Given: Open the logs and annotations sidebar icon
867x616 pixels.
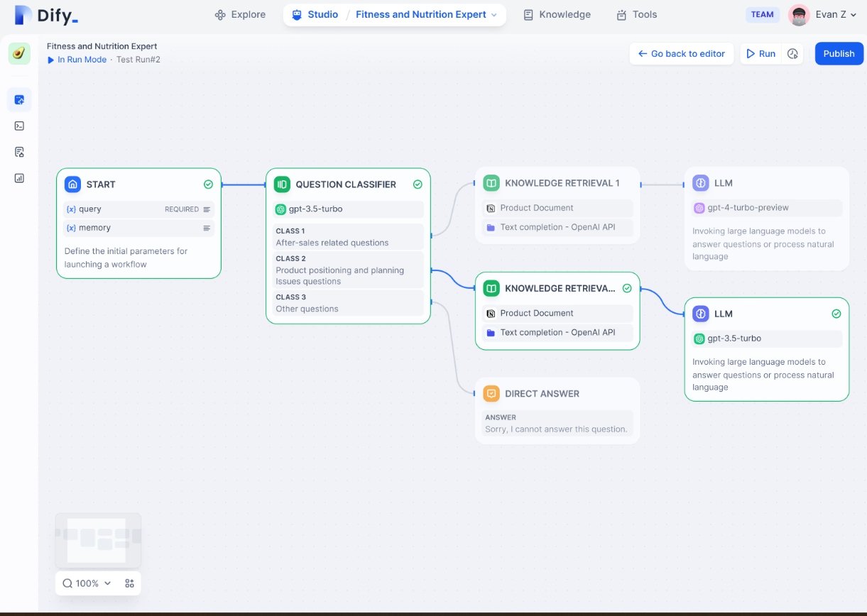Looking at the screenshot, I should 19,152.
